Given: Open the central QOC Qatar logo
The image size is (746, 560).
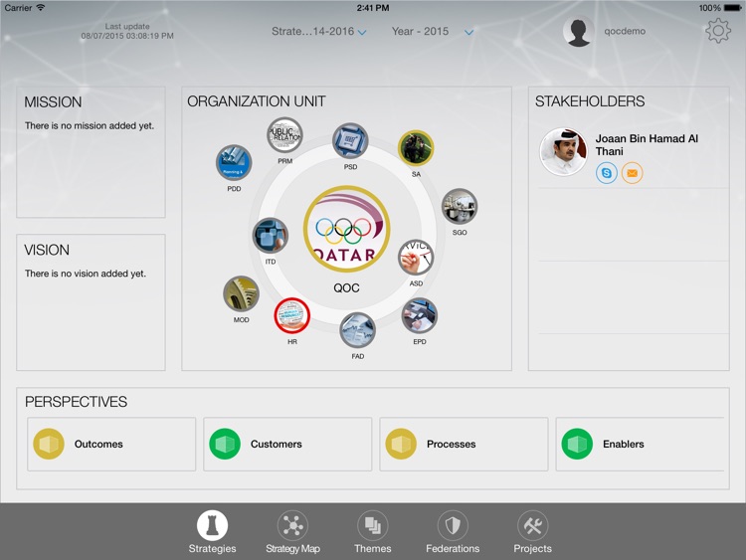Looking at the screenshot, I should 347,230.
